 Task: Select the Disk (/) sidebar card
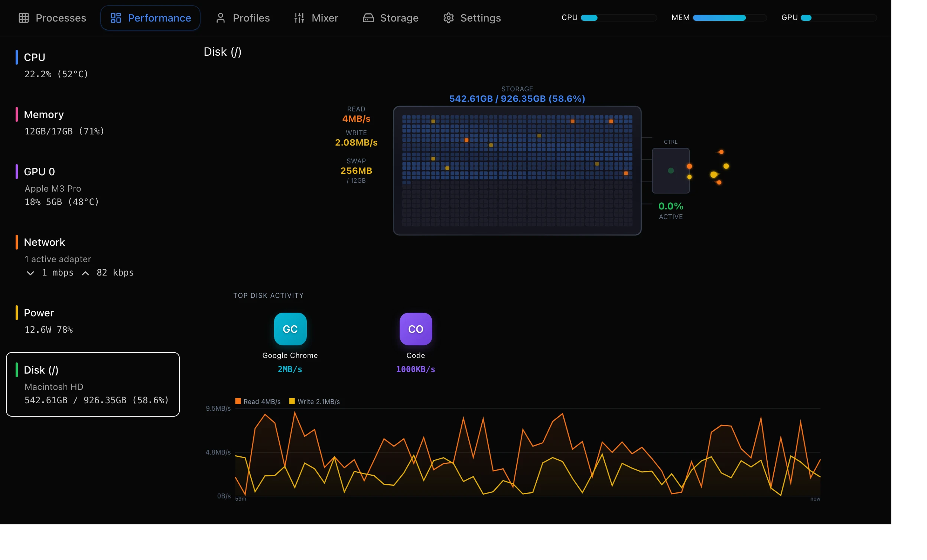tap(93, 384)
